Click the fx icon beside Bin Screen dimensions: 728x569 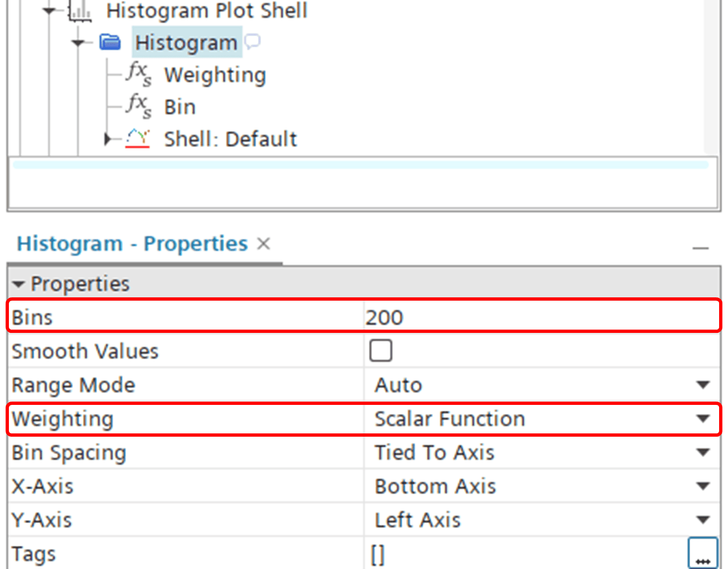[x=138, y=106]
